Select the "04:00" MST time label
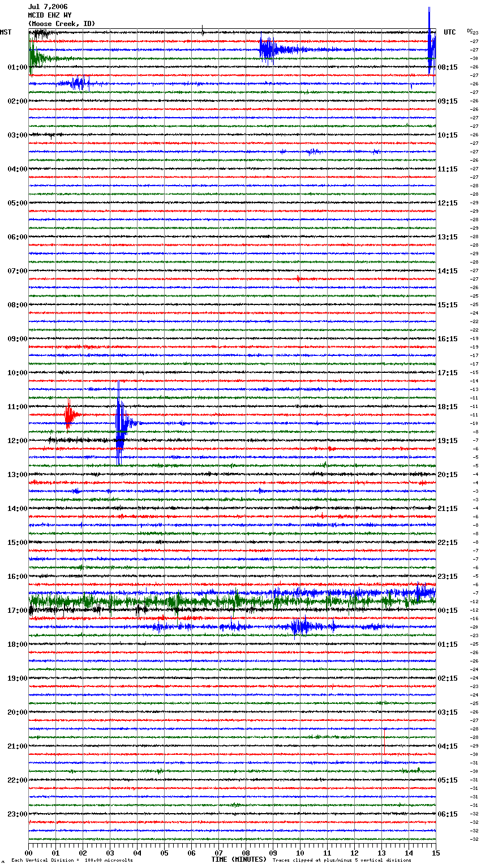Screen dimensions: 481x868 click(18, 169)
